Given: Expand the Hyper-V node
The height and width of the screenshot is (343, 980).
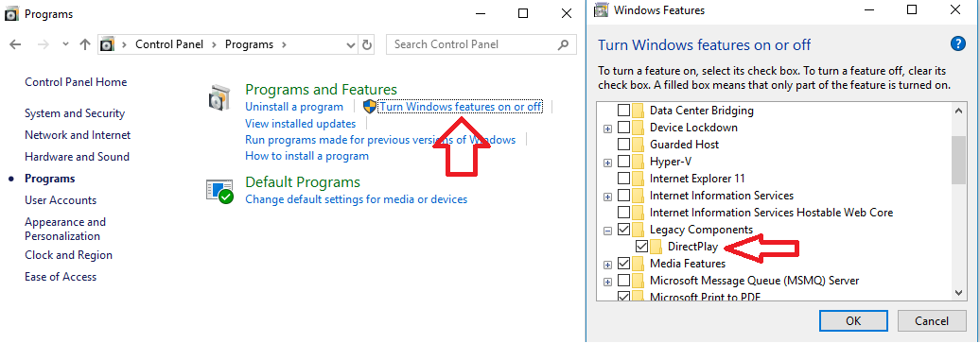Looking at the screenshot, I should pos(607,163).
